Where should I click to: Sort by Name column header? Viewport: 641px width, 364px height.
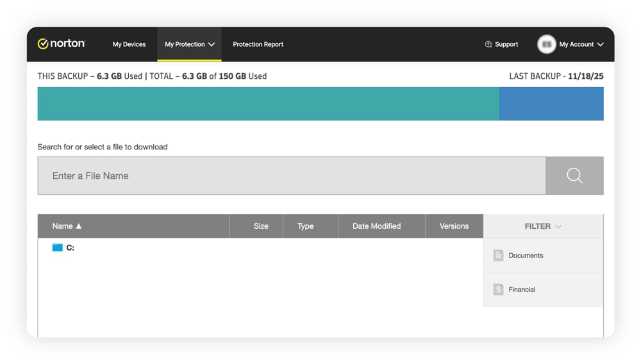point(133,226)
